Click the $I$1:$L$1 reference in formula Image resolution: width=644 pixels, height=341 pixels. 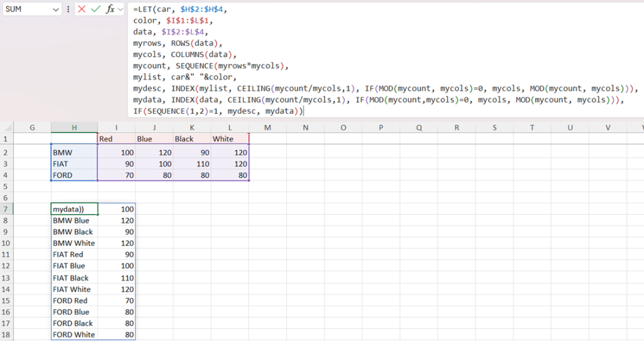click(x=187, y=21)
